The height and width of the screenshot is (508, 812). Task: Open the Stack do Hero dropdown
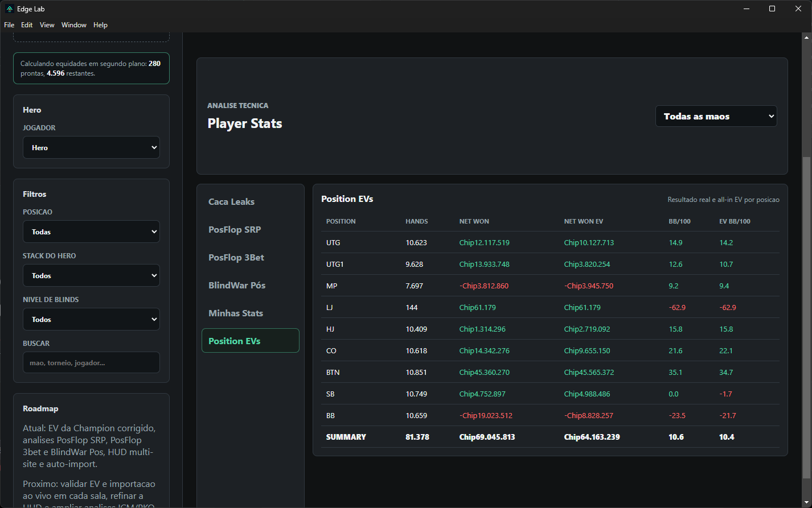click(91, 275)
